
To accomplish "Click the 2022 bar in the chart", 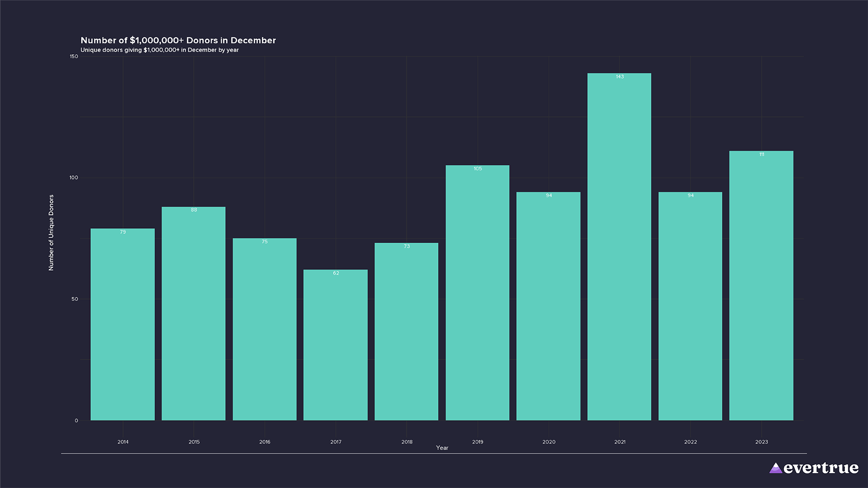I will (690, 307).
